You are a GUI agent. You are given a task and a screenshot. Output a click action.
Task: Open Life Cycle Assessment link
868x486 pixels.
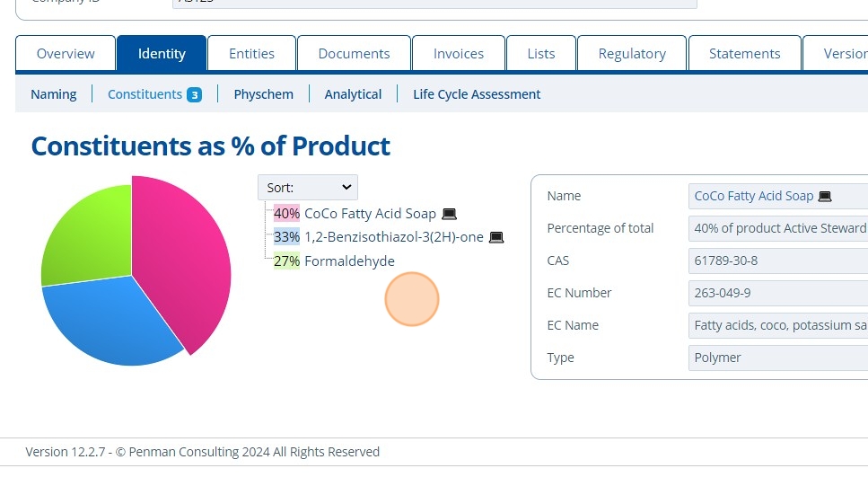tap(477, 94)
